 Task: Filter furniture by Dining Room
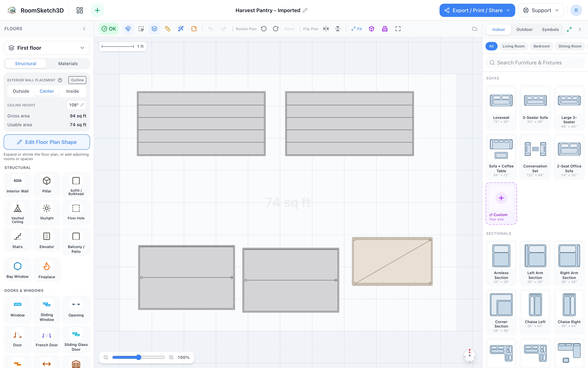click(570, 46)
